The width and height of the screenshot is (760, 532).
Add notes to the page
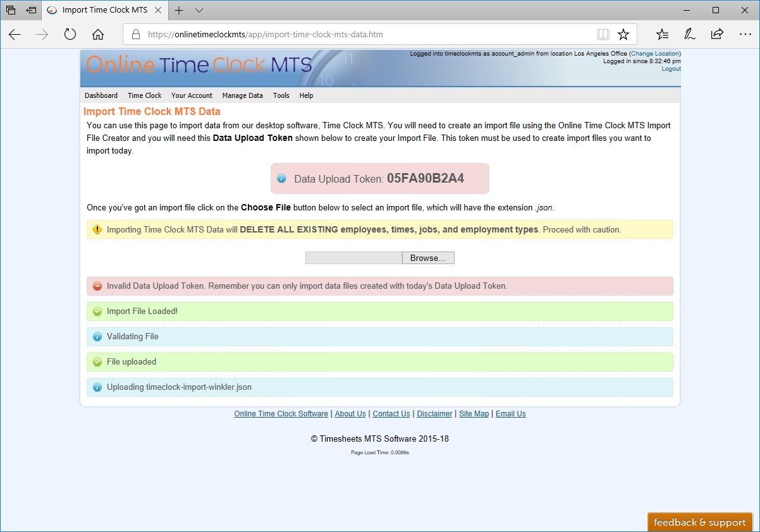tap(690, 35)
